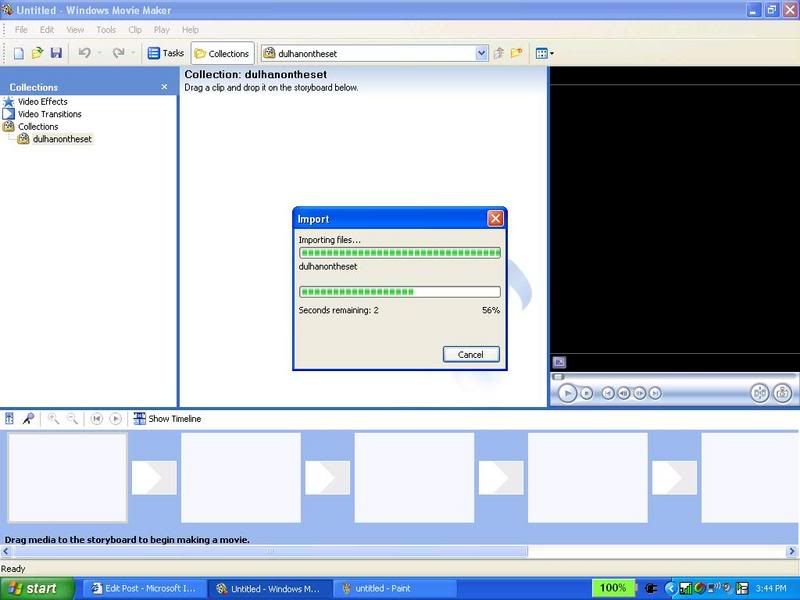Open the Tools menu
The height and width of the screenshot is (600, 800).
coord(106,30)
